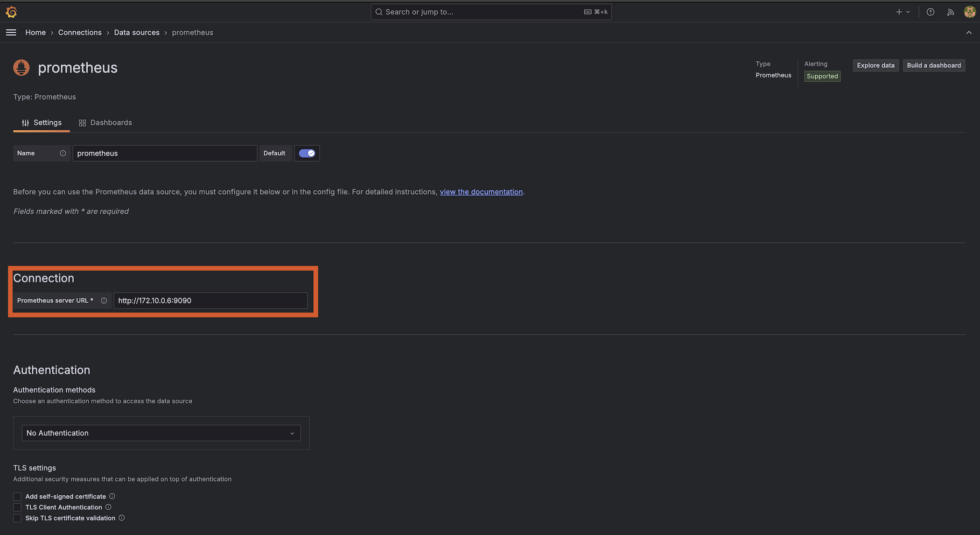This screenshot has width=980, height=535.
Task: Enable TLS Client Authentication checkbox
Action: (x=17, y=507)
